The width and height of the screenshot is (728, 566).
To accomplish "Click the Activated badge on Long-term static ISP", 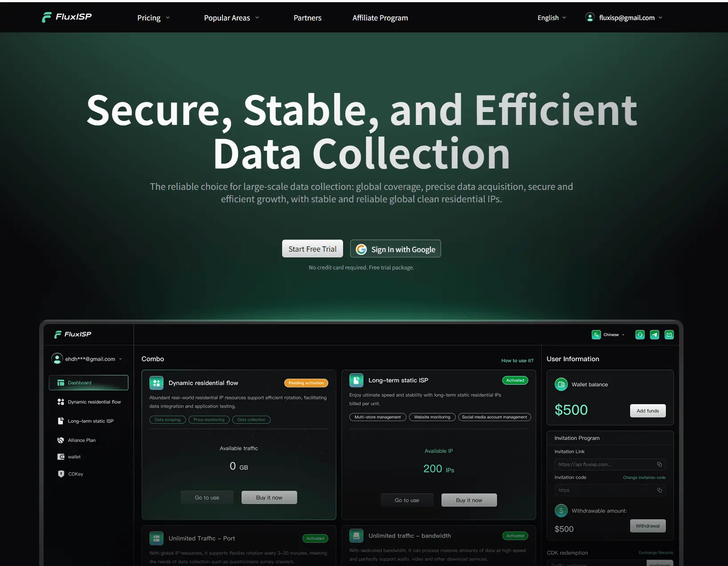I will pyautogui.click(x=515, y=380).
